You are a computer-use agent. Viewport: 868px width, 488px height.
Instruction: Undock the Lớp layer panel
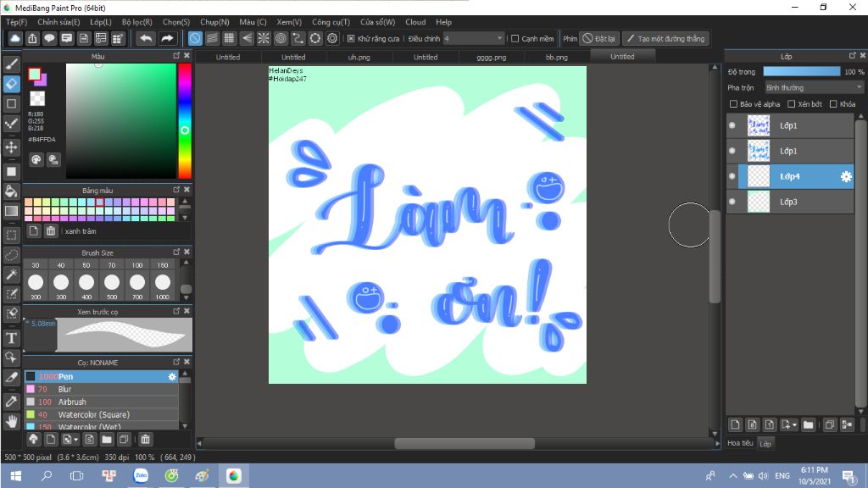pyautogui.click(x=853, y=56)
